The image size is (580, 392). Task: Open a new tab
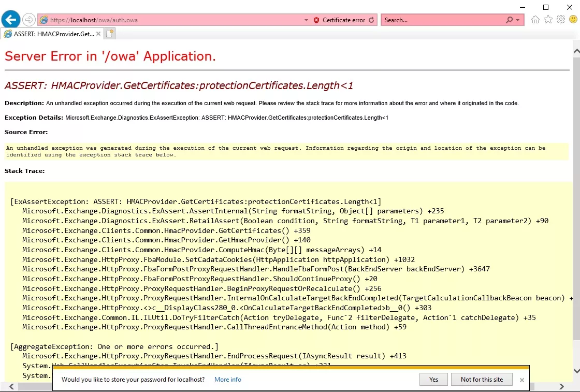110,34
